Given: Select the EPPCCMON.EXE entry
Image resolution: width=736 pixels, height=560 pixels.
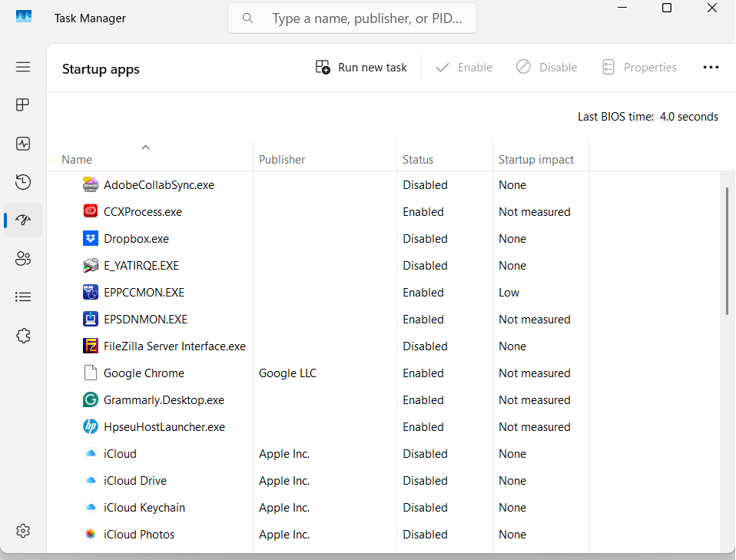Looking at the screenshot, I should 144,293.
